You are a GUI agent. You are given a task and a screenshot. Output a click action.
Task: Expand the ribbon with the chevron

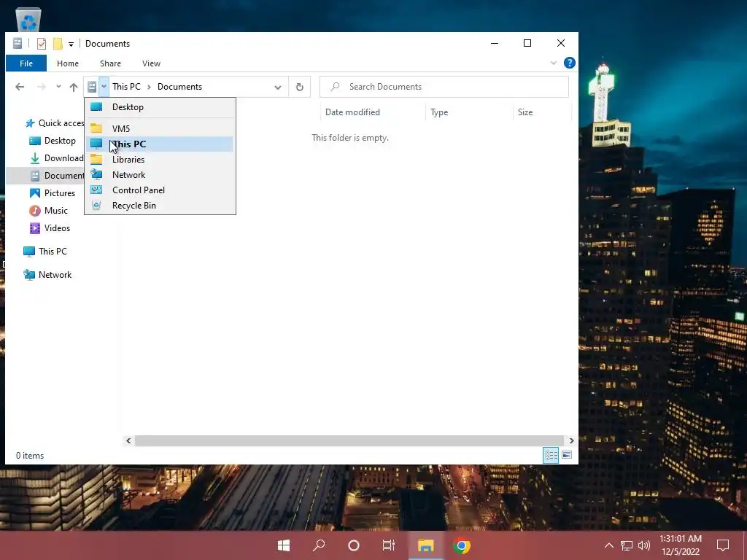554,63
